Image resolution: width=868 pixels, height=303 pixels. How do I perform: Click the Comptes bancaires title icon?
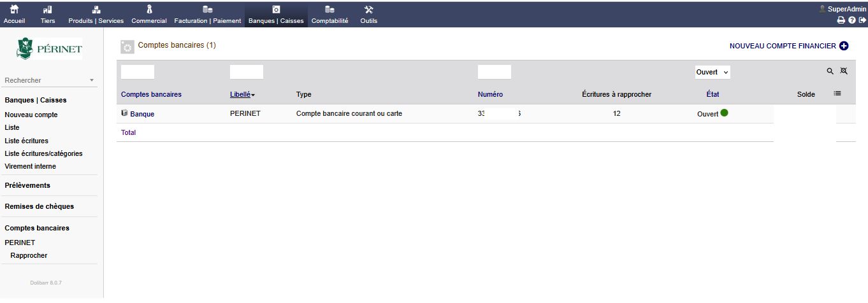click(x=127, y=46)
